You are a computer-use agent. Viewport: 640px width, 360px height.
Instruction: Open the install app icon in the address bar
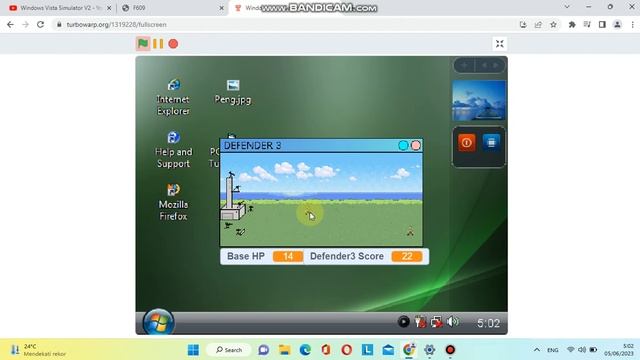pos(523,24)
